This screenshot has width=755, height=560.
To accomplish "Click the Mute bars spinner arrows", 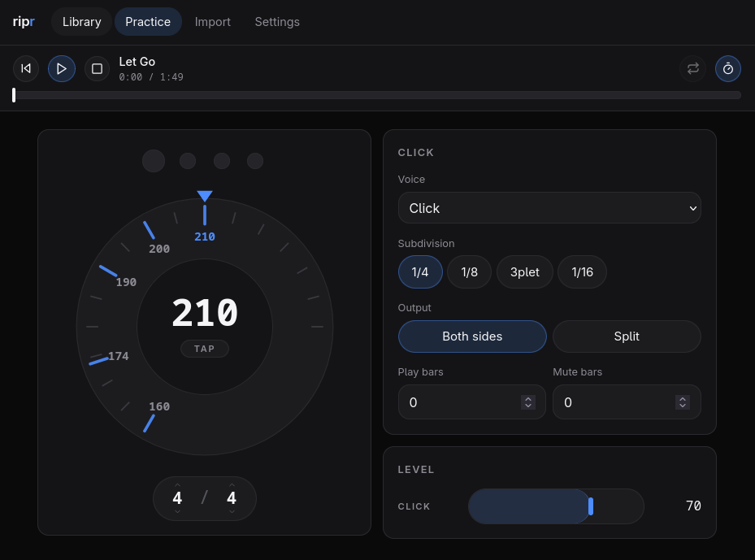I will (683, 402).
